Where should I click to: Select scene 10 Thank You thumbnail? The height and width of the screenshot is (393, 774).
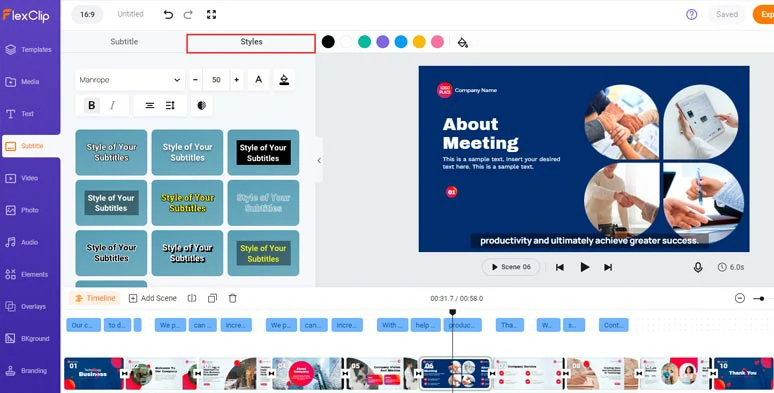tap(743, 374)
